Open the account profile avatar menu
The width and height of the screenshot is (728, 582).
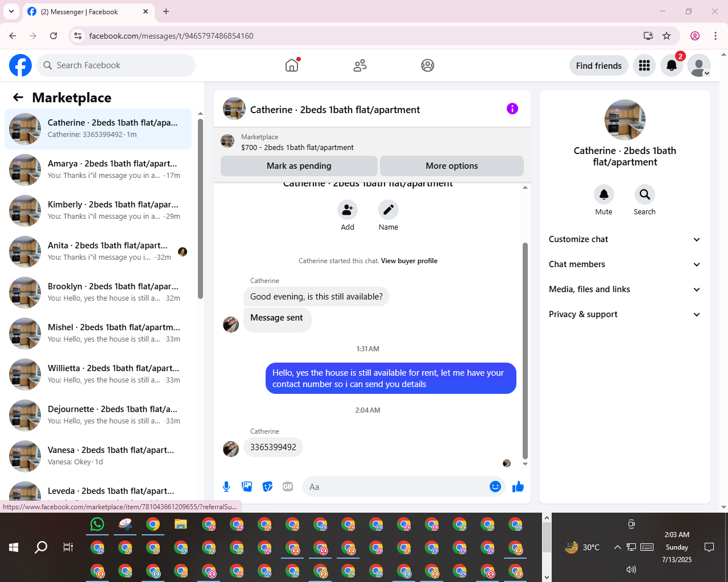tap(699, 65)
